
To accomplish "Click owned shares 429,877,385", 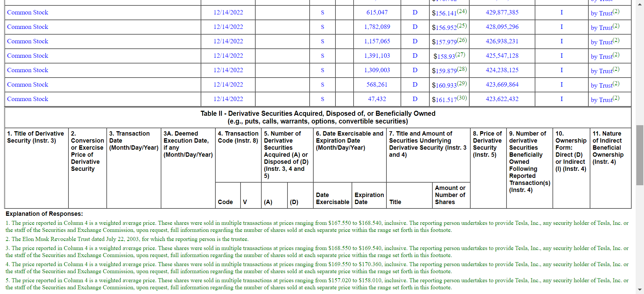I will [502, 12].
